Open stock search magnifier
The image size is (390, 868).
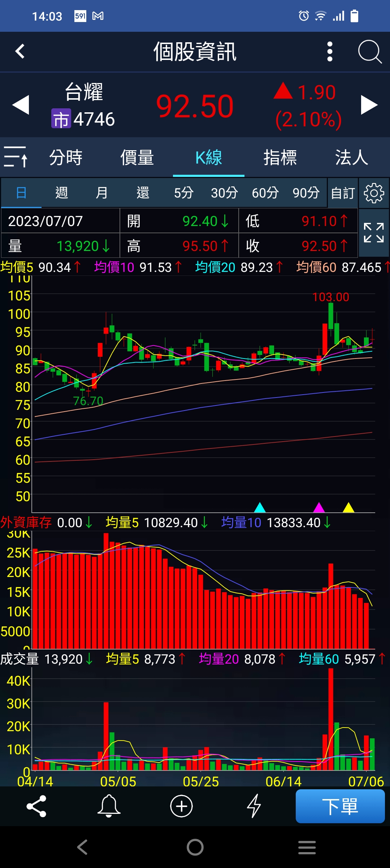click(x=369, y=52)
